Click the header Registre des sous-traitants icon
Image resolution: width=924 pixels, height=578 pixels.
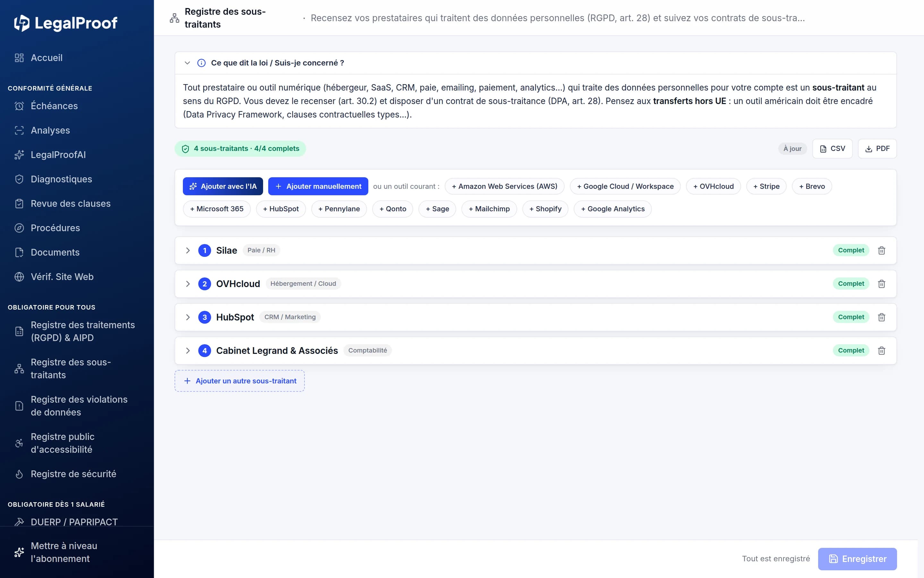coord(175,18)
